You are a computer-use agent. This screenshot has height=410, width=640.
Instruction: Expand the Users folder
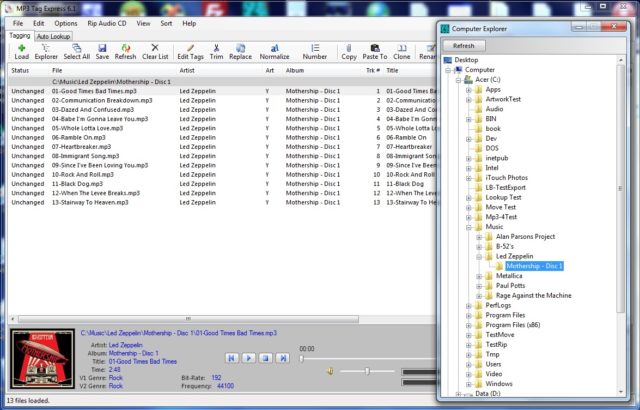[x=469, y=364]
